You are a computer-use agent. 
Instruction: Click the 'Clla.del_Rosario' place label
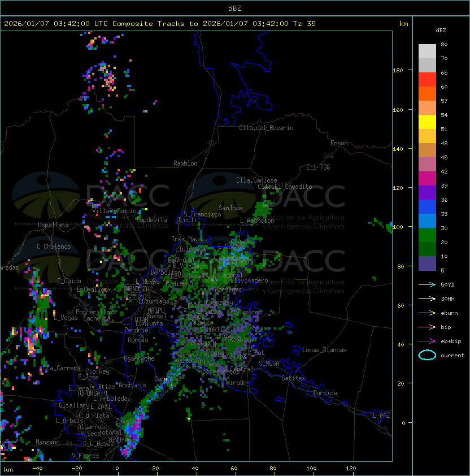pyautogui.click(x=266, y=128)
